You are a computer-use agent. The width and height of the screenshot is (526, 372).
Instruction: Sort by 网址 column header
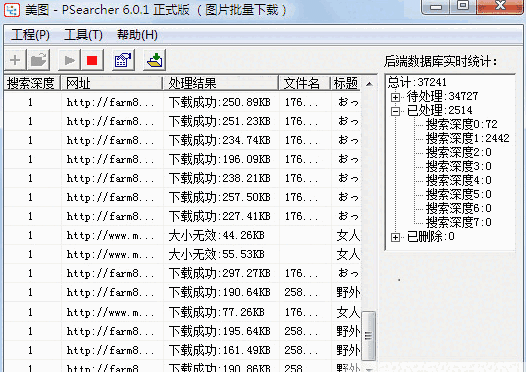[x=112, y=83]
